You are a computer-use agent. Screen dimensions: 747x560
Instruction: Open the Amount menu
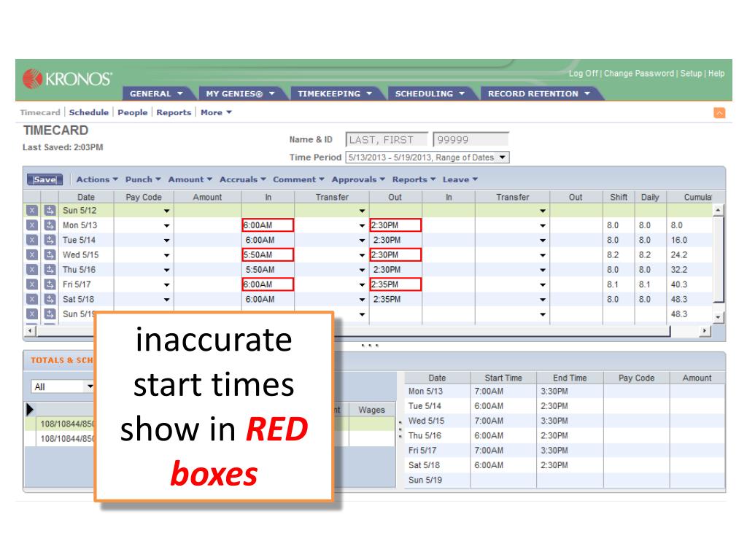tap(190, 179)
